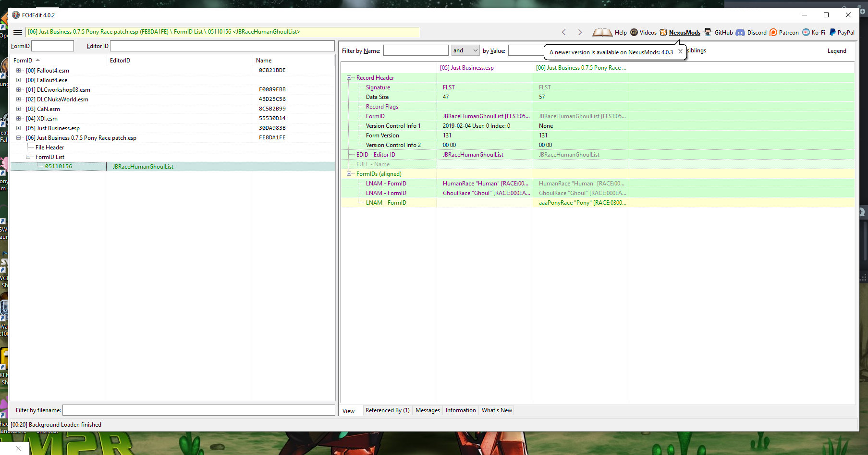
Task: Click the Discord logo icon
Action: coord(740,33)
